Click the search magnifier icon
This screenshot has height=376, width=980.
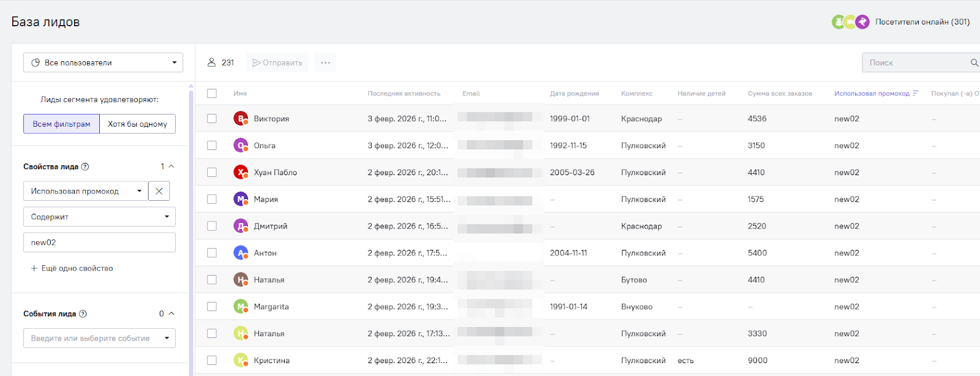[974, 62]
